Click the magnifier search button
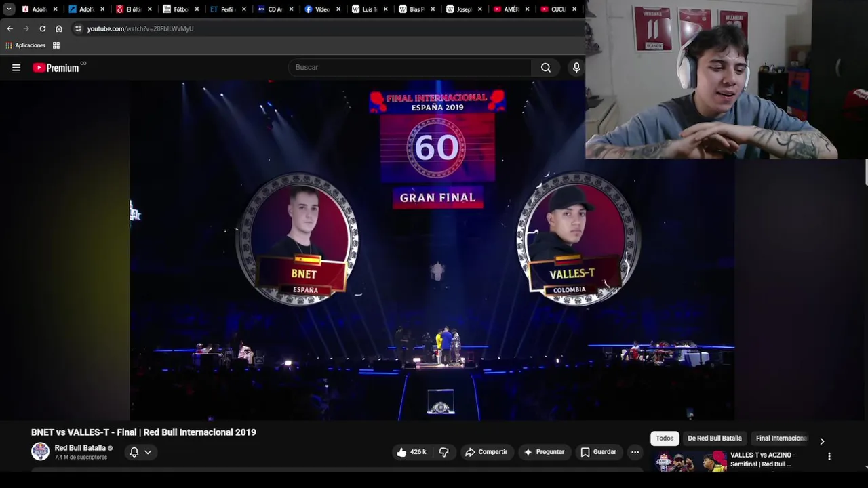This screenshot has height=488, width=868. tap(546, 67)
